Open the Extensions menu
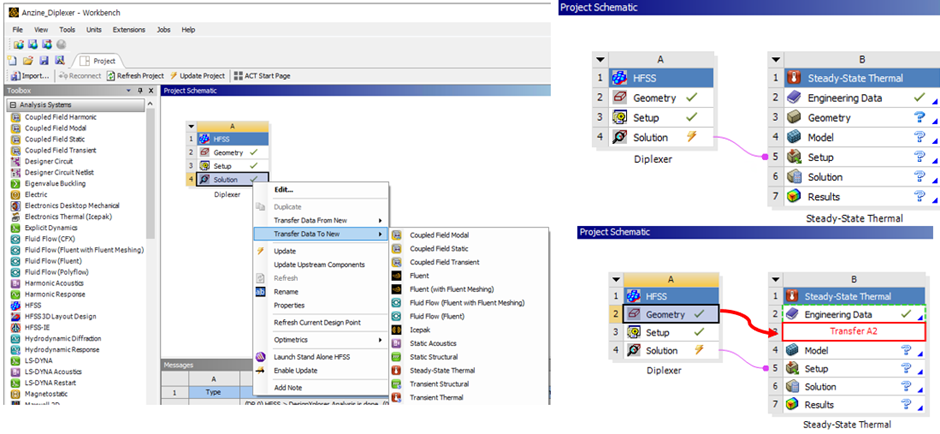The height and width of the screenshot is (434, 940). [129, 29]
